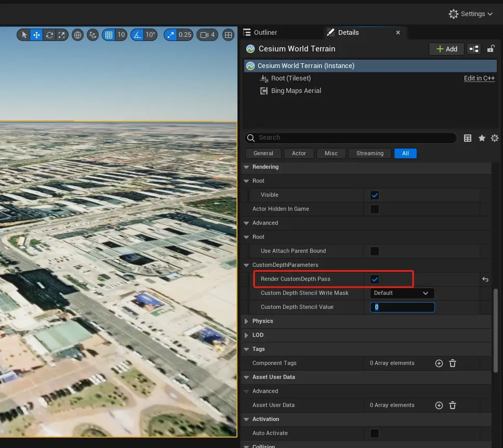Screen dimensions: 503x448
Task: Toggle rotation snapping angle icon
Action: [x=138, y=35]
